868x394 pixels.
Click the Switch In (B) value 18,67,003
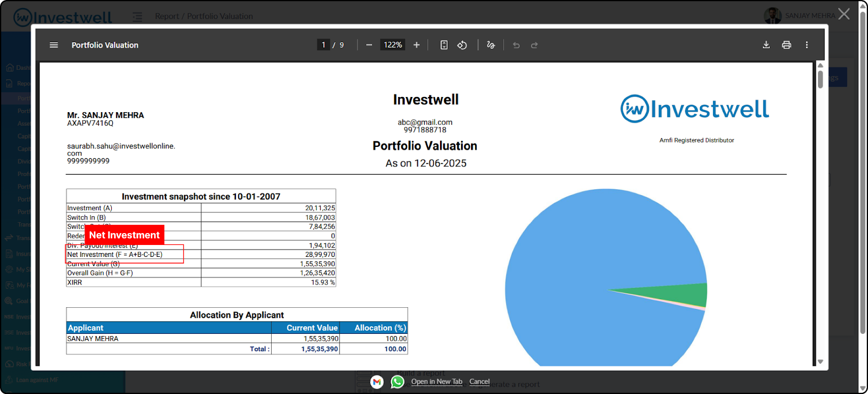coord(320,217)
